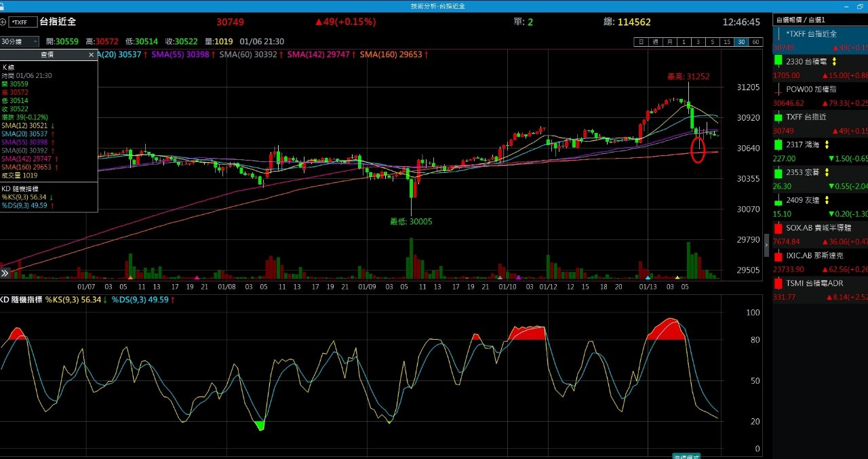Click red candle icon next to TSMI 台積電ADR
Viewport: 868px width, 459px height.
tap(778, 283)
